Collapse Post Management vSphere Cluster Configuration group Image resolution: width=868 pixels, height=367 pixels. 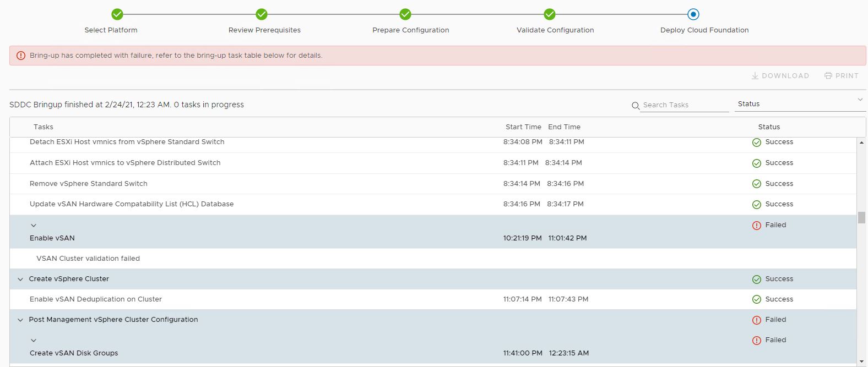click(20, 320)
